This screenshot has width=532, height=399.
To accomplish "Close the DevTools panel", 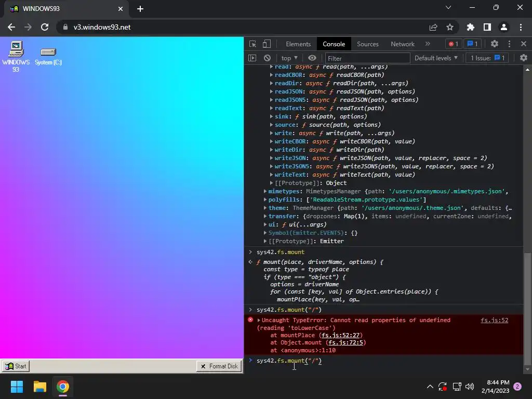I will 524,44.
